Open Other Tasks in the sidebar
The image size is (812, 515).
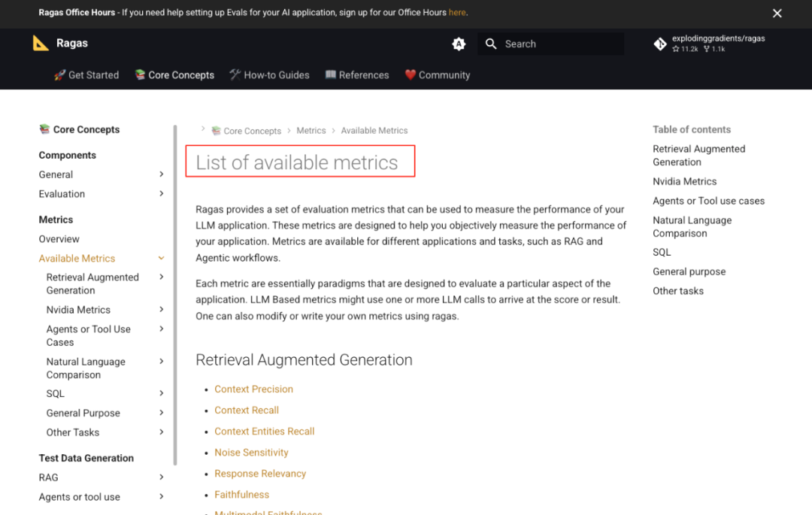[x=72, y=432]
